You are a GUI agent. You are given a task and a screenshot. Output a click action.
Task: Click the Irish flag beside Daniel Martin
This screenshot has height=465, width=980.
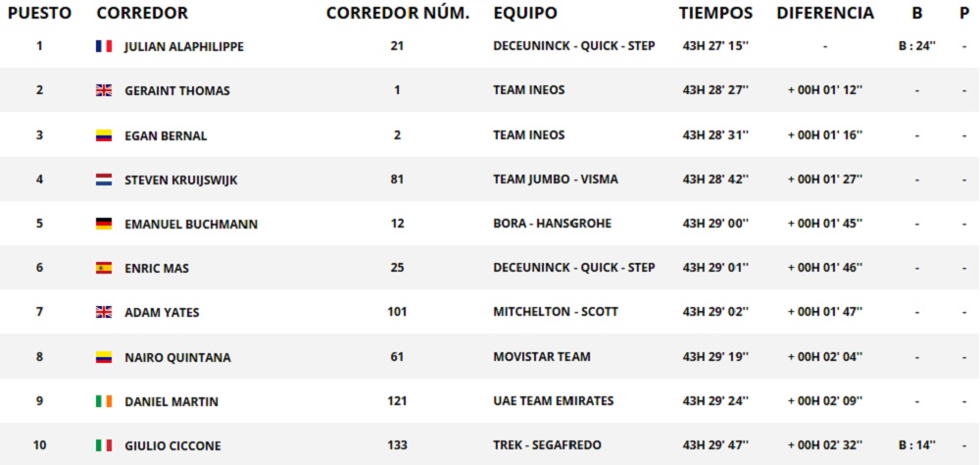[103, 401]
